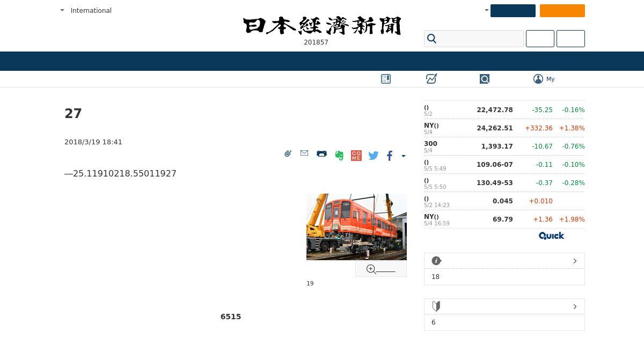Share article via the envelope email icon
Viewport: 644px width, 338px height.
coord(304,153)
